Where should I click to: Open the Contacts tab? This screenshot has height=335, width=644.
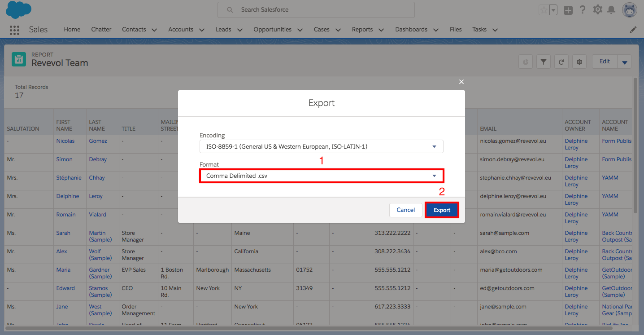[x=134, y=30]
